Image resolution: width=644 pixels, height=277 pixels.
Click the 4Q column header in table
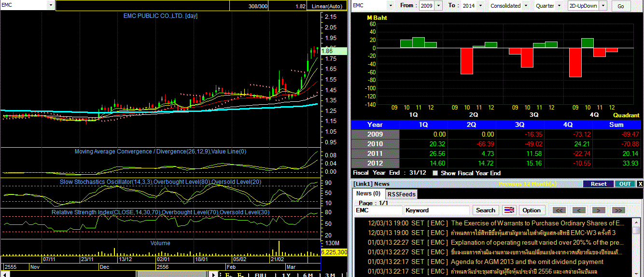coord(568,125)
